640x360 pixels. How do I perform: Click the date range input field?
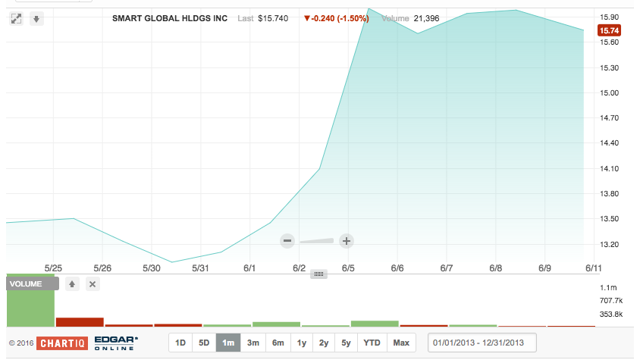pyautogui.click(x=482, y=343)
